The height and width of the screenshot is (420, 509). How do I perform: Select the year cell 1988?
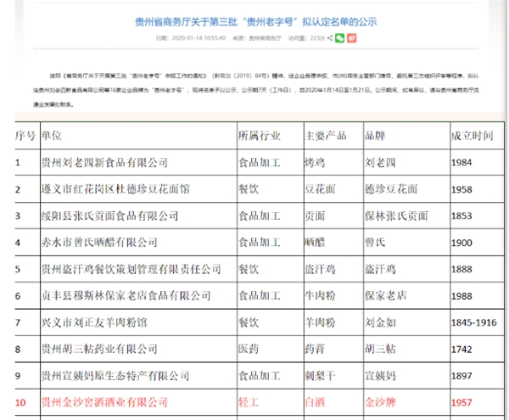477,295
